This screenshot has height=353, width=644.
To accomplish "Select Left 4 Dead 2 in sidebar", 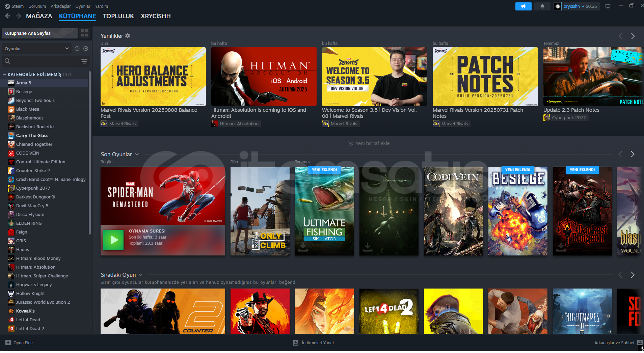I will click(x=45, y=328).
